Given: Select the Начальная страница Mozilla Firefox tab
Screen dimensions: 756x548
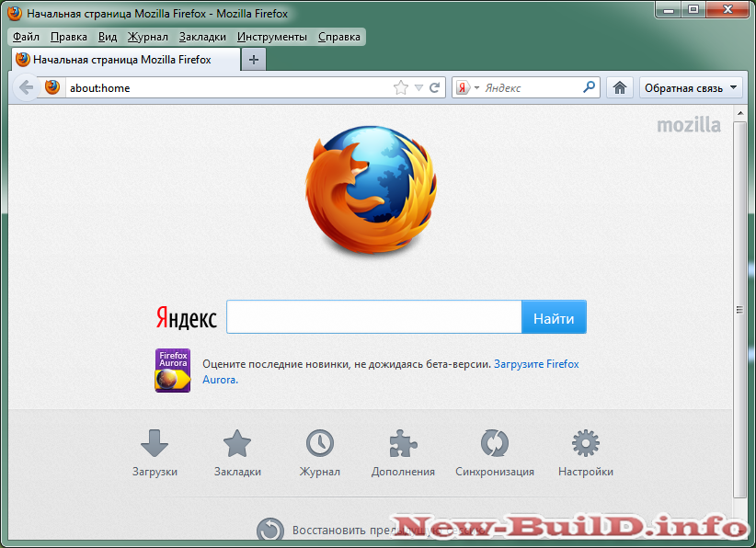Looking at the screenshot, I should pos(125,60).
